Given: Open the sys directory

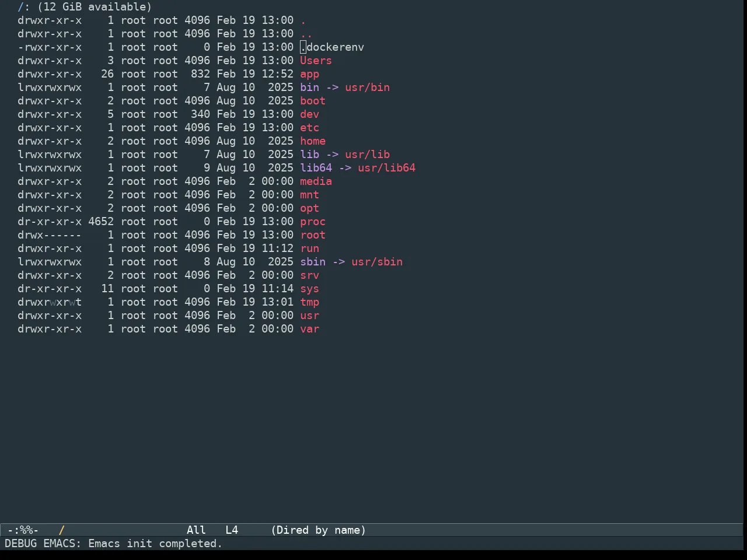Looking at the screenshot, I should pos(309,289).
